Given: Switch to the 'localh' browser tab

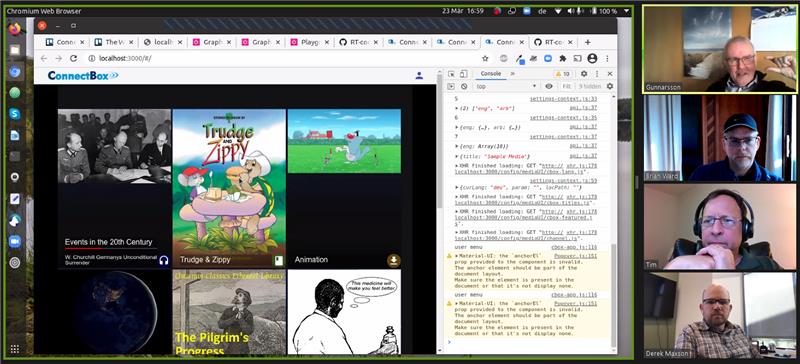Looking at the screenshot, I should tap(163, 42).
